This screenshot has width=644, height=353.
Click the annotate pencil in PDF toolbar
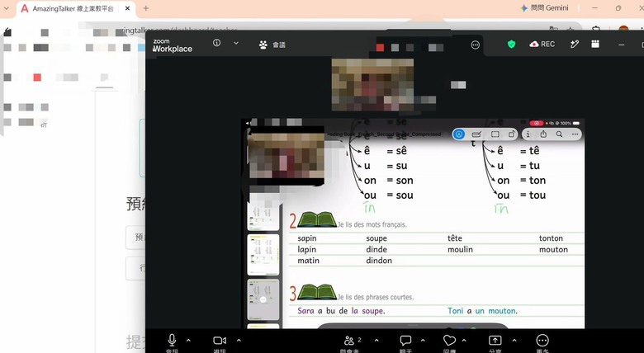476,134
